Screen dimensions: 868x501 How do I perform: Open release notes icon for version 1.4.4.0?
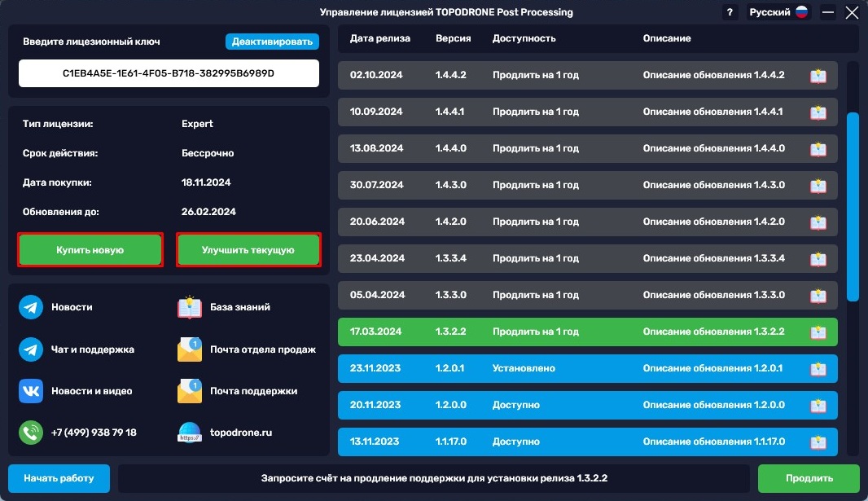click(818, 148)
